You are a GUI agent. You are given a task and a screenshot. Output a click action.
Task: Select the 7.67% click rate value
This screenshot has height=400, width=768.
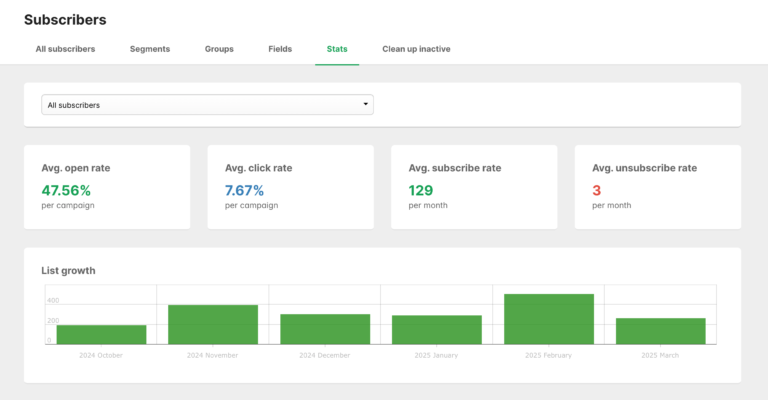click(x=244, y=190)
